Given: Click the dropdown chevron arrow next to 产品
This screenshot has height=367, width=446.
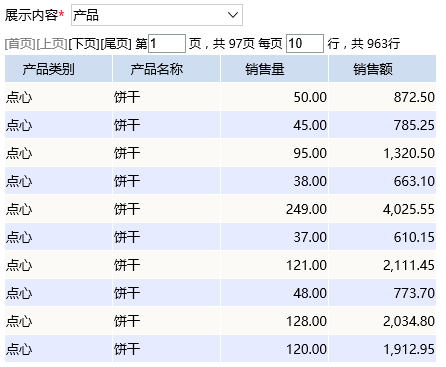Looking at the screenshot, I should [232, 15].
